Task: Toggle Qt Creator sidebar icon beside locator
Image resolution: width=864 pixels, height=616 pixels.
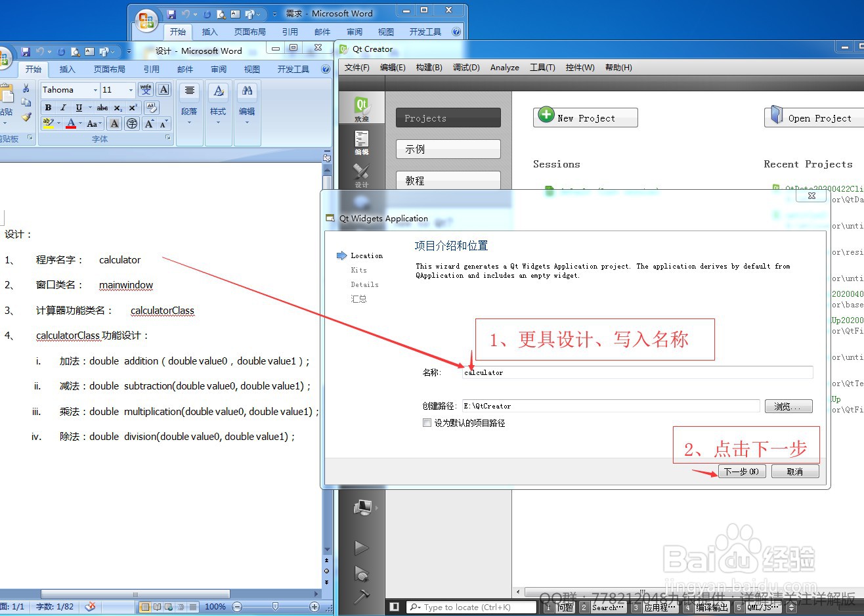Action: [394, 607]
